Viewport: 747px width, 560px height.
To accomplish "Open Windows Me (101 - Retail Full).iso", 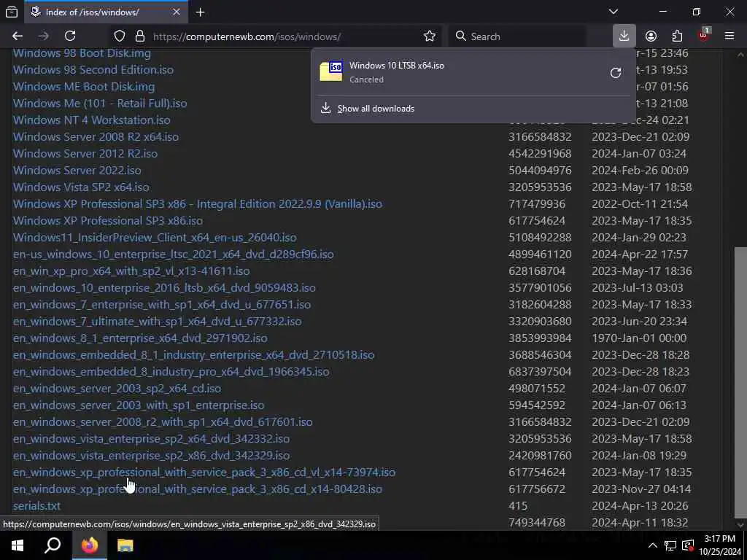I will tap(100, 104).
